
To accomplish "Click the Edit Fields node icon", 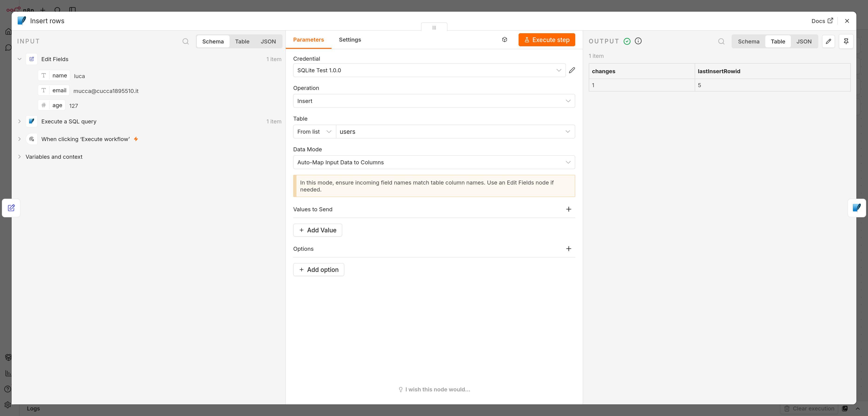I will click(x=32, y=59).
